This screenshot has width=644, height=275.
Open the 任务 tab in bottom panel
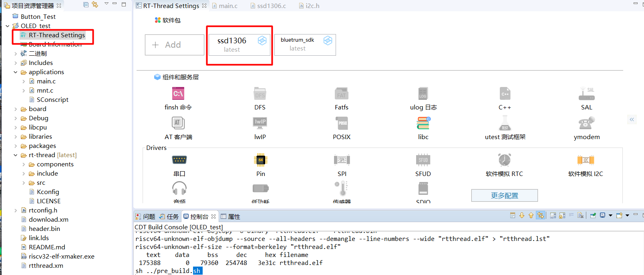tap(169, 216)
